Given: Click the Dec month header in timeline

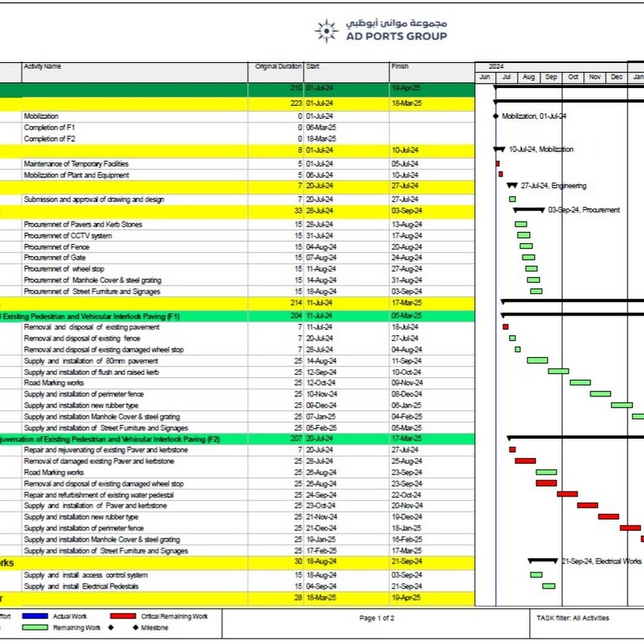Looking at the screenshot, I should point(617,77).
